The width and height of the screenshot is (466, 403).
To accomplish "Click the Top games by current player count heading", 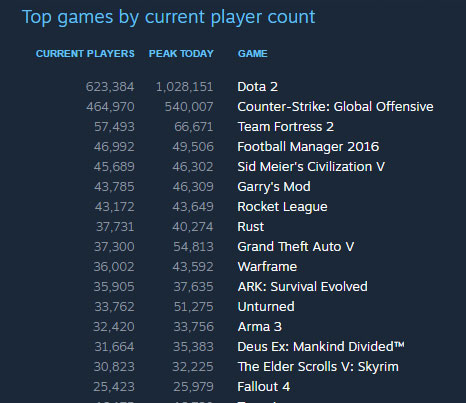I will [x=168, y=17].
